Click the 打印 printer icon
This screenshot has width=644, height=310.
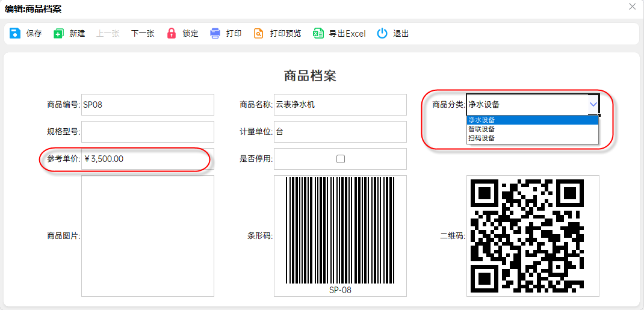pos(215,34)
